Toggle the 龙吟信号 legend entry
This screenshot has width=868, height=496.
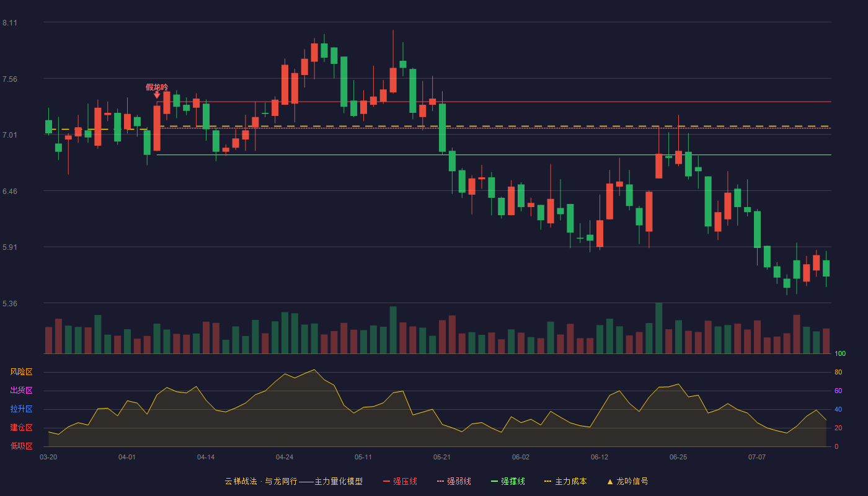tap(627, 481)
